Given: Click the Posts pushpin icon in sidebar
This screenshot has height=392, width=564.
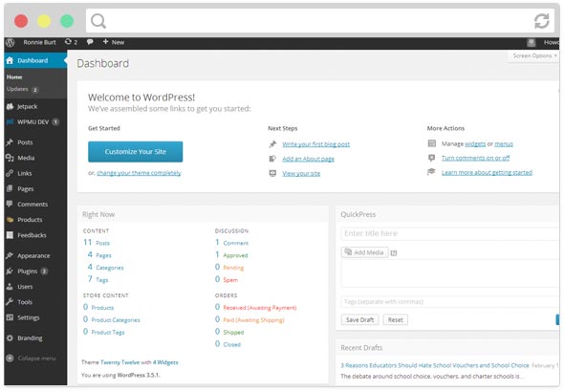Looking at the screenshot, I should [10, 142].
